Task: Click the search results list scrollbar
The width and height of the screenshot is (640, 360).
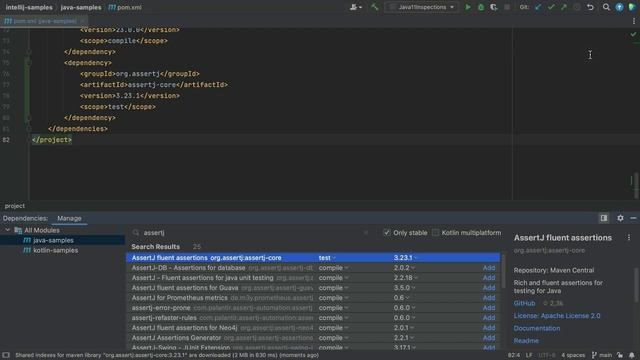Action: coord(504,271)
